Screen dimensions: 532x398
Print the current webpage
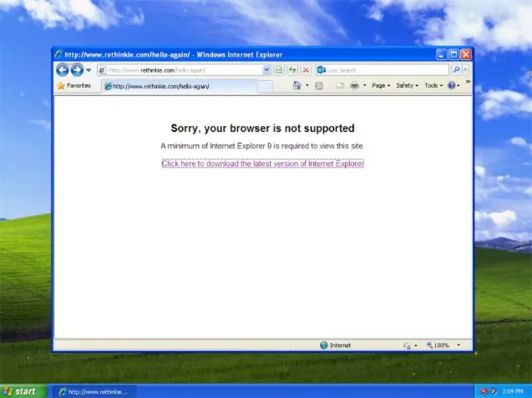point(355,85)
